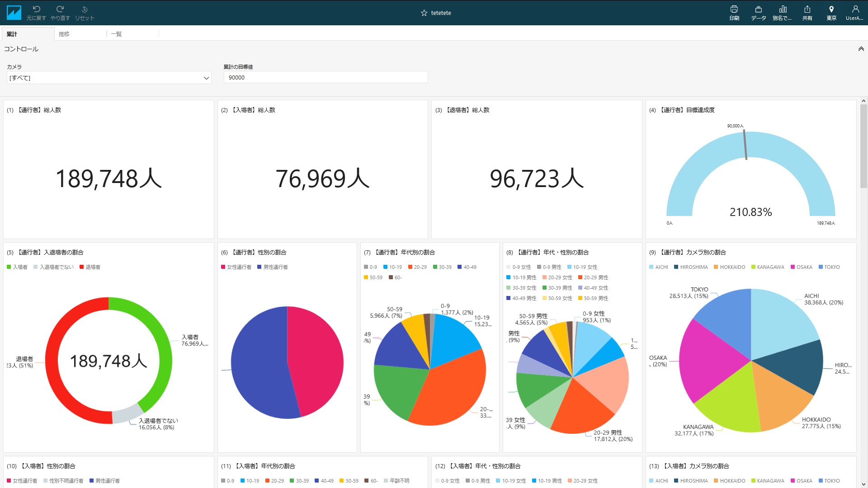This screenshot has height=488, width=868.
Task: Click the 入退場者でない 16,056人 (8%) label
Action: click(x=158, y=424)
